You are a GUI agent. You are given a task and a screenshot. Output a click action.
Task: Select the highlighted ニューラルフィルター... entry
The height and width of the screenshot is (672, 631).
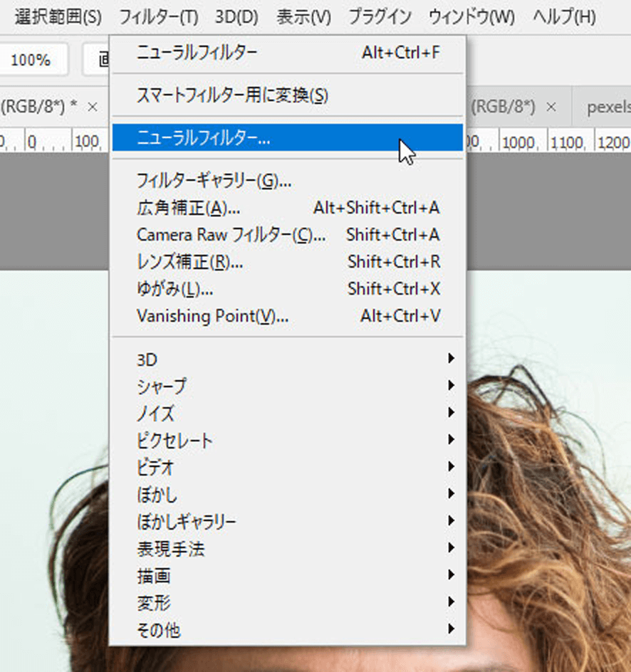tap(288, 137)
